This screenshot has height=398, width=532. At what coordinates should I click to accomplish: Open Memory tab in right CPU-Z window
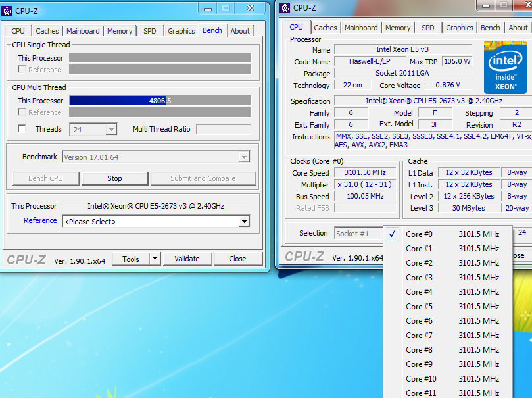click(398, 28)
